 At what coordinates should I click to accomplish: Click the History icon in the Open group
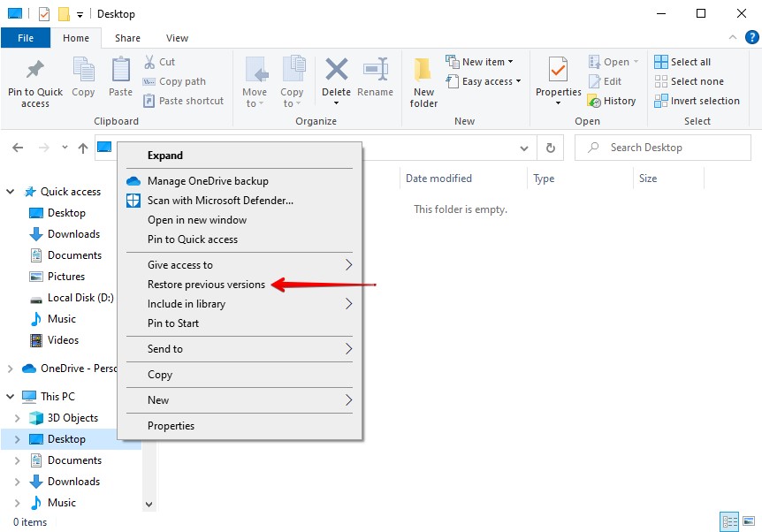(x=612, y=101)
